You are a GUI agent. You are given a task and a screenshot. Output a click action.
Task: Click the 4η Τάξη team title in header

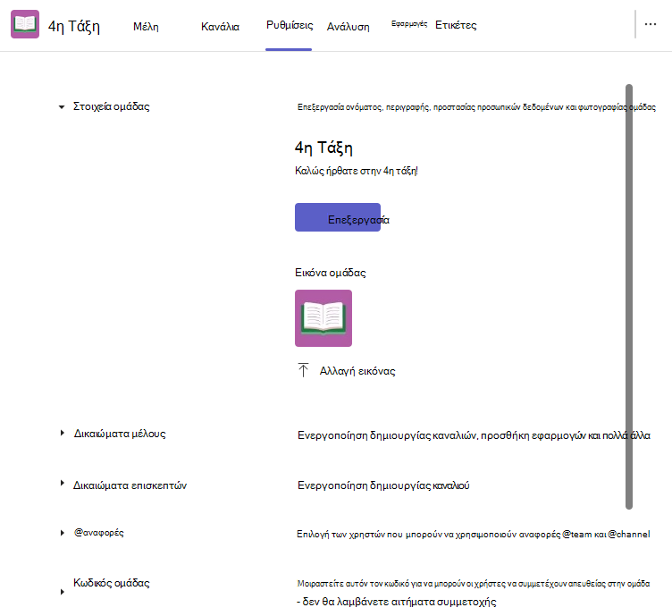pos(74,26)
